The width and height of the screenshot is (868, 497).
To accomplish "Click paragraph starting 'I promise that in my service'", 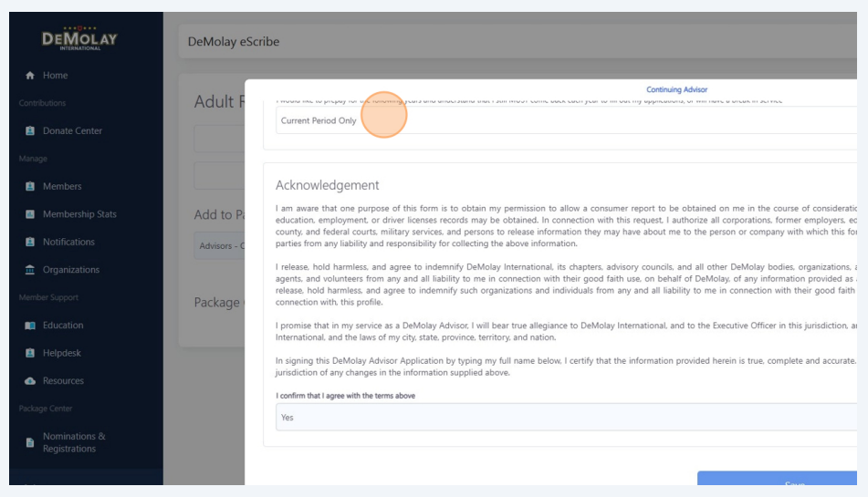I will tap(566, 331).
